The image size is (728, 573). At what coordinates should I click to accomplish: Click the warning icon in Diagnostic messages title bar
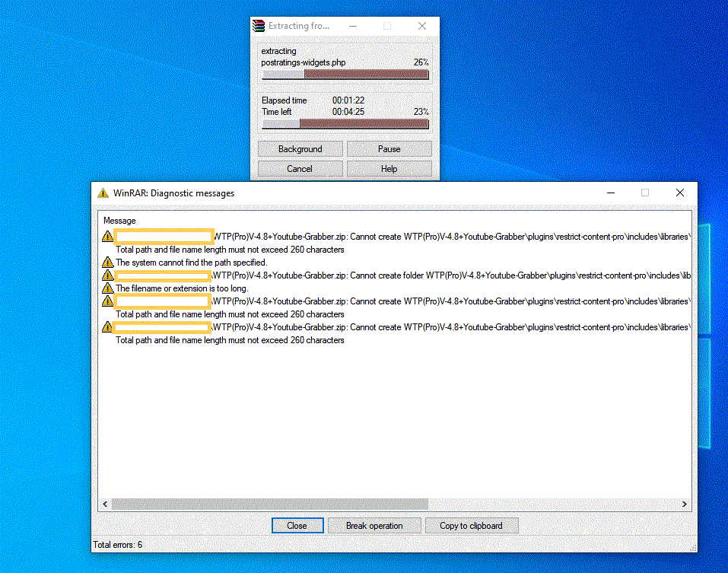[x=103, y=193]
